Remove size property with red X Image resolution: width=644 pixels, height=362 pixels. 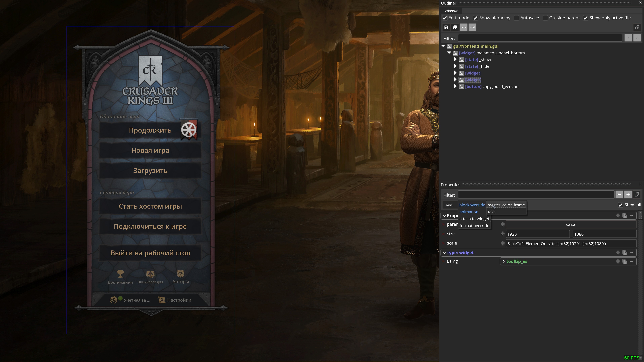click(443, 234)
